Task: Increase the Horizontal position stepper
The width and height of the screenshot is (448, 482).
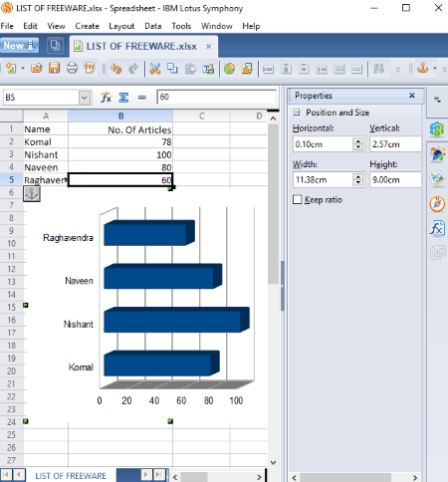Action: click(358, 141)
